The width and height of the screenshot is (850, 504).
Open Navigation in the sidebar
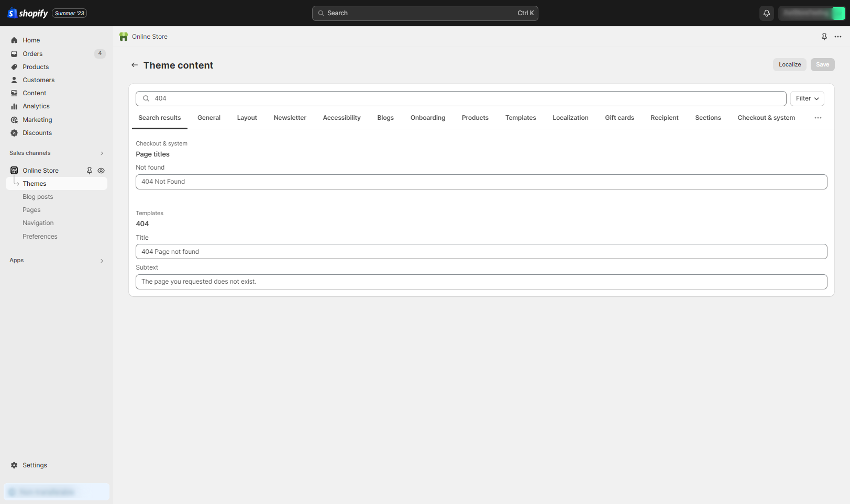pos(38,223)
